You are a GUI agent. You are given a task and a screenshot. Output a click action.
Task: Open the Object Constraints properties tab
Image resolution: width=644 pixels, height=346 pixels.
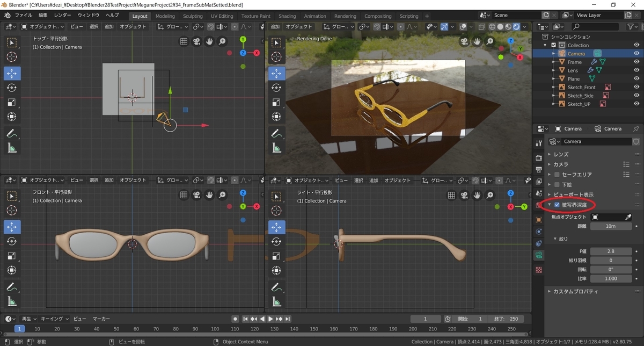pos(539,243)
